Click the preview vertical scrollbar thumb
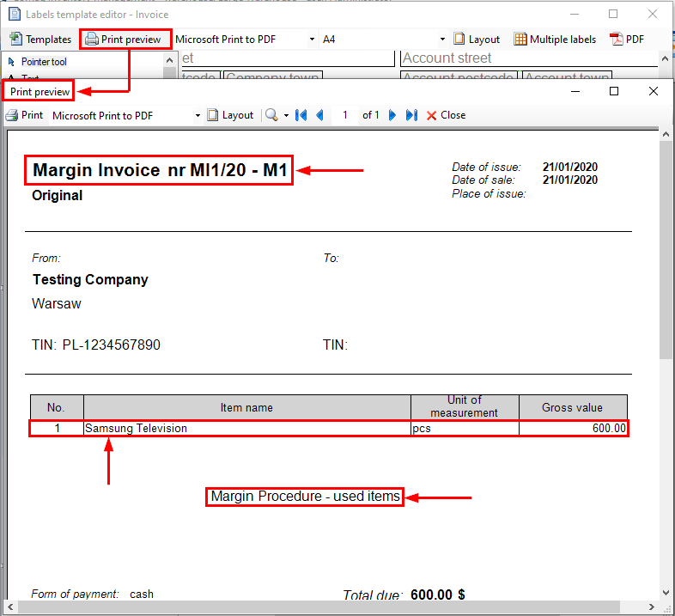675x616 pixels. click(666, 249)
